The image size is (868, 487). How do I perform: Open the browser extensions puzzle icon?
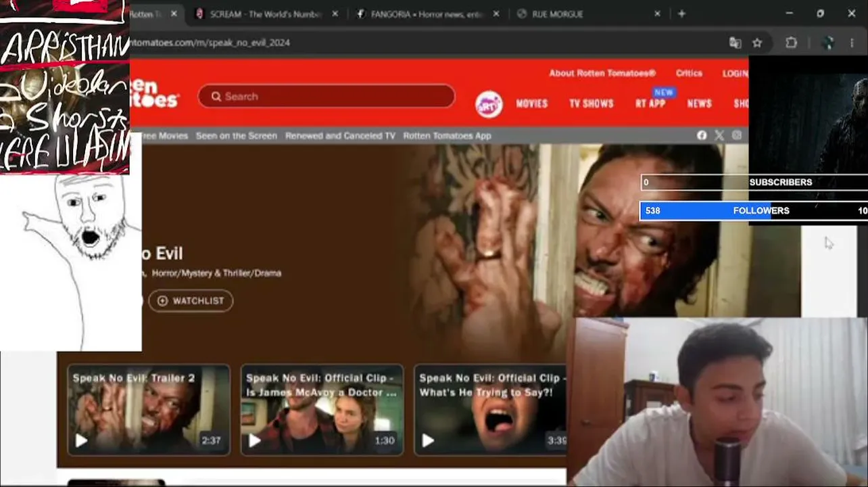tap(791, 43)
